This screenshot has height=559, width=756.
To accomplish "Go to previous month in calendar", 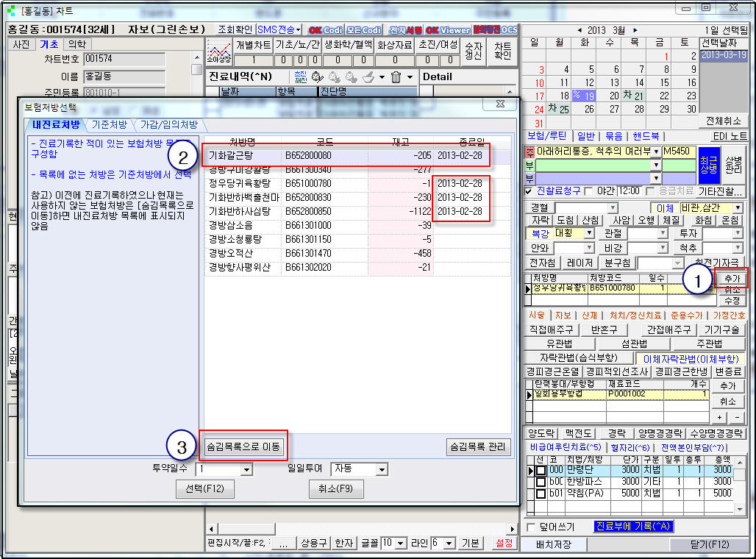I will [579, 30].
